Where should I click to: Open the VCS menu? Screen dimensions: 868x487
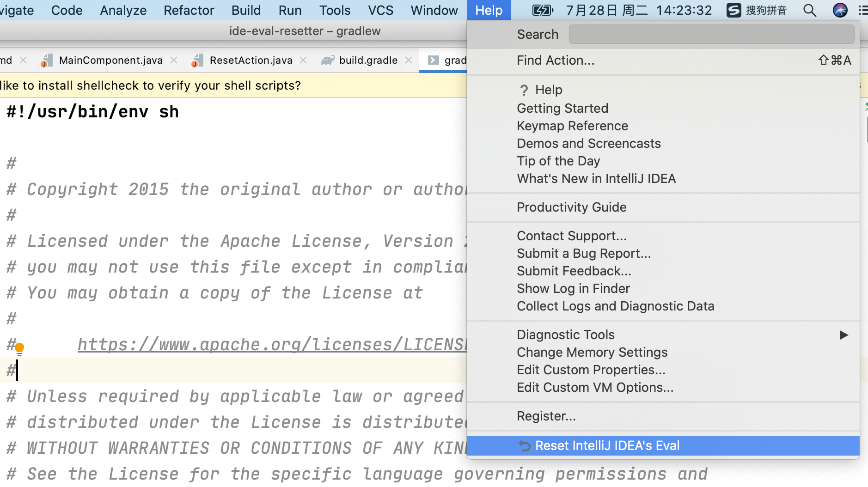(x=380, y=10)
